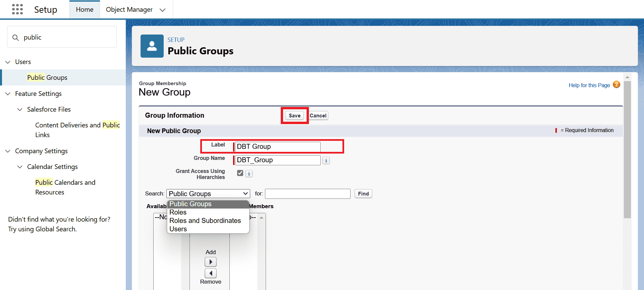
Task: Open Public Groups in the sidebar
Action: (47, 77)
